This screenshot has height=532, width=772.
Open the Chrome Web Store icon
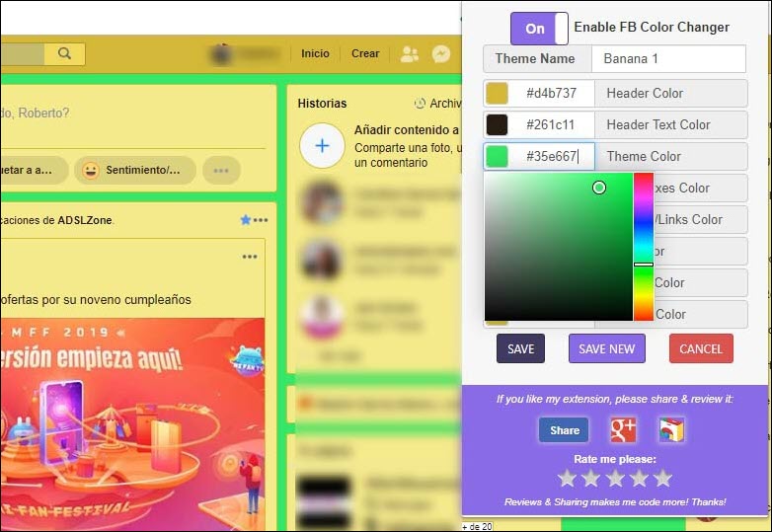tap(671, 430)
